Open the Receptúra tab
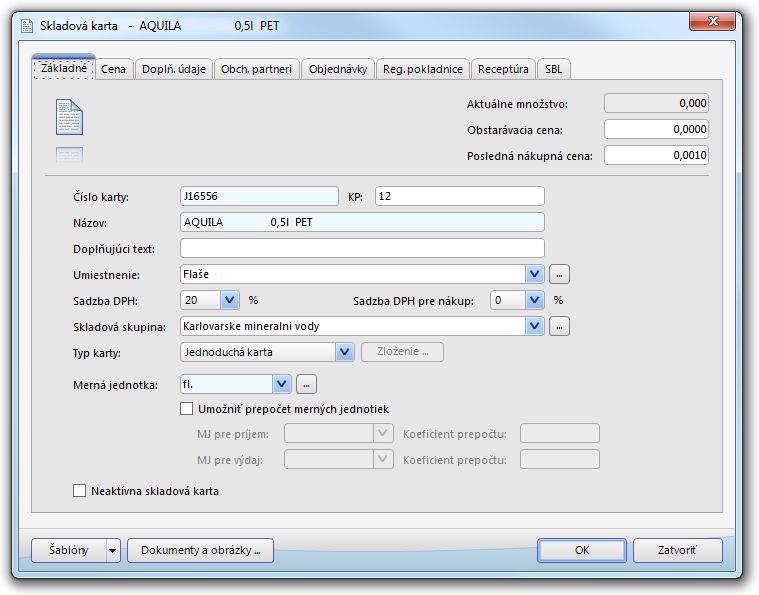Image resolution: width=759 pixels, height=595 pixels. [x=503, y=69]
